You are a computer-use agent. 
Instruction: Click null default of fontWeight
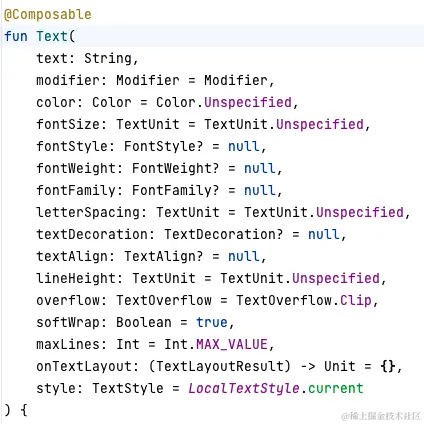(x=260, y=168)
